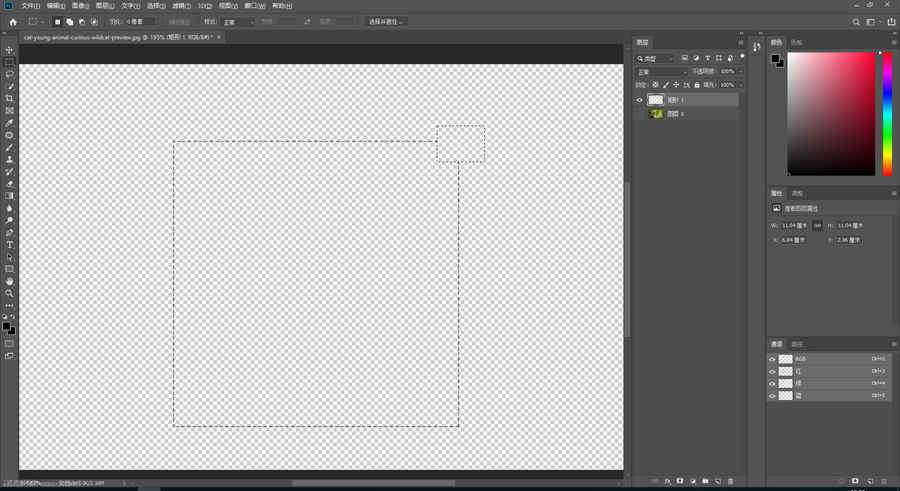This screenshot has width=900, height=491.
Task: Click the lock all (padlock) icon in Layers
Action: [697, 85]
